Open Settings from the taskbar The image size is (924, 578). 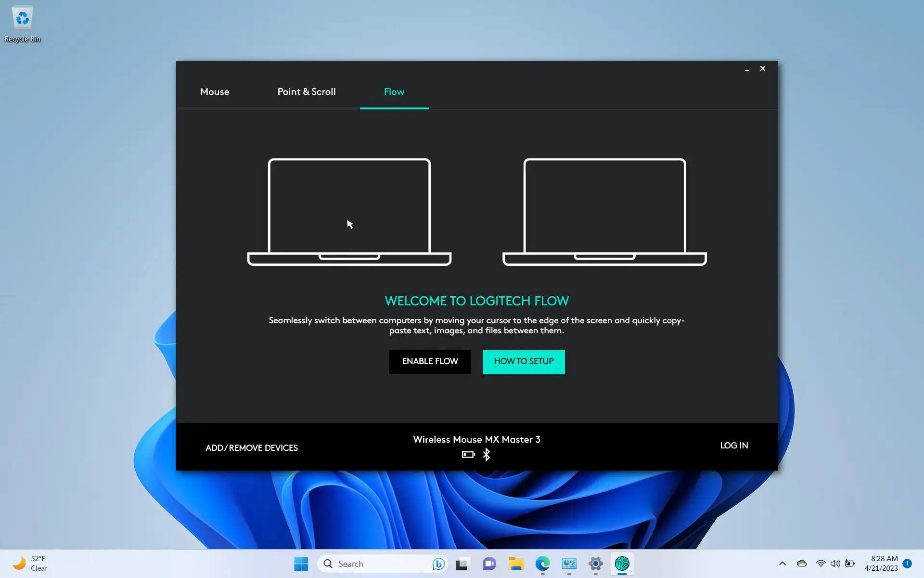pos(595,564)
